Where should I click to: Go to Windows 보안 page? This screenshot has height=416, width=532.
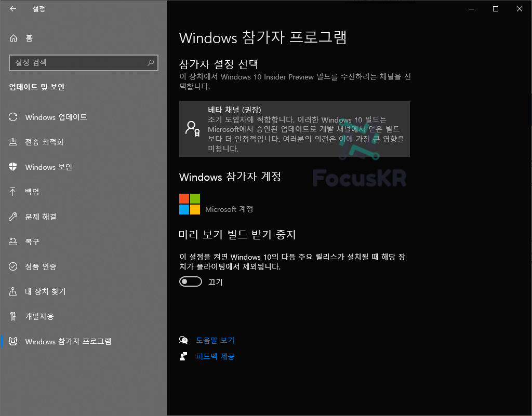click(x=83, y=167)
